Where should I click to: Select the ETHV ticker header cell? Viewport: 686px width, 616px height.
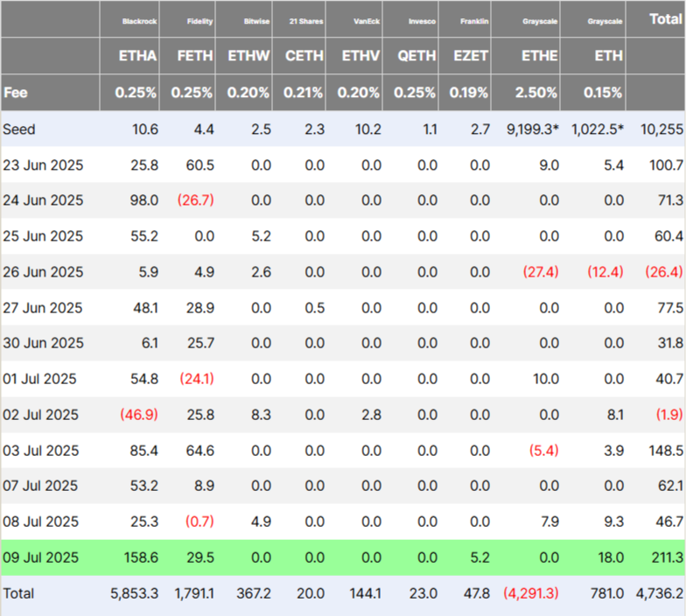pos(354,56)
